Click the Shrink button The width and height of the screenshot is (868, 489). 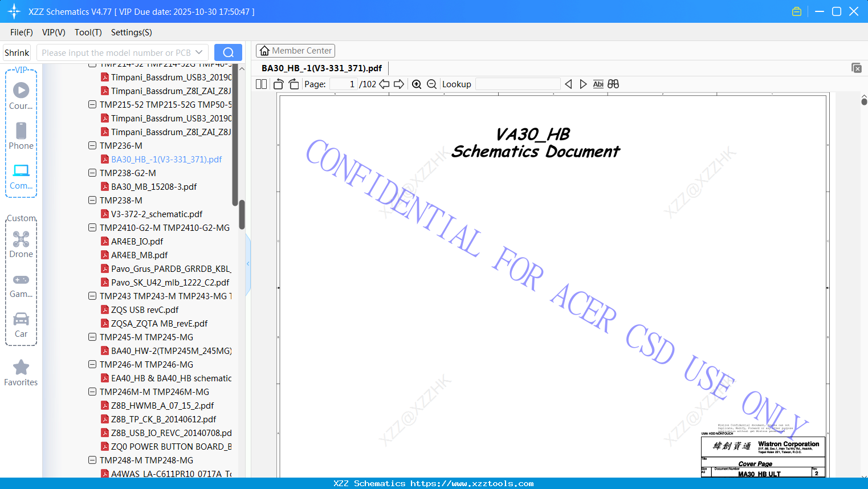17,52
